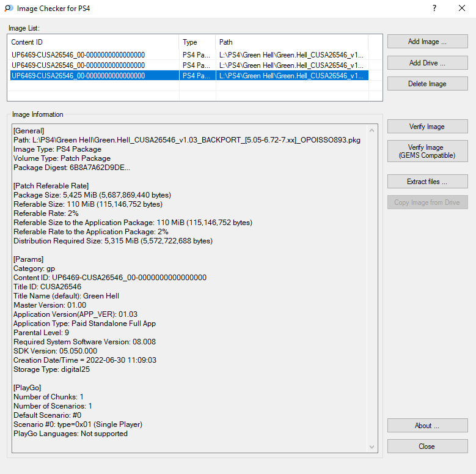The image size is (476, 474).
Task: Click Title Name (default): Green Hell line
Action: pos(66,296)
